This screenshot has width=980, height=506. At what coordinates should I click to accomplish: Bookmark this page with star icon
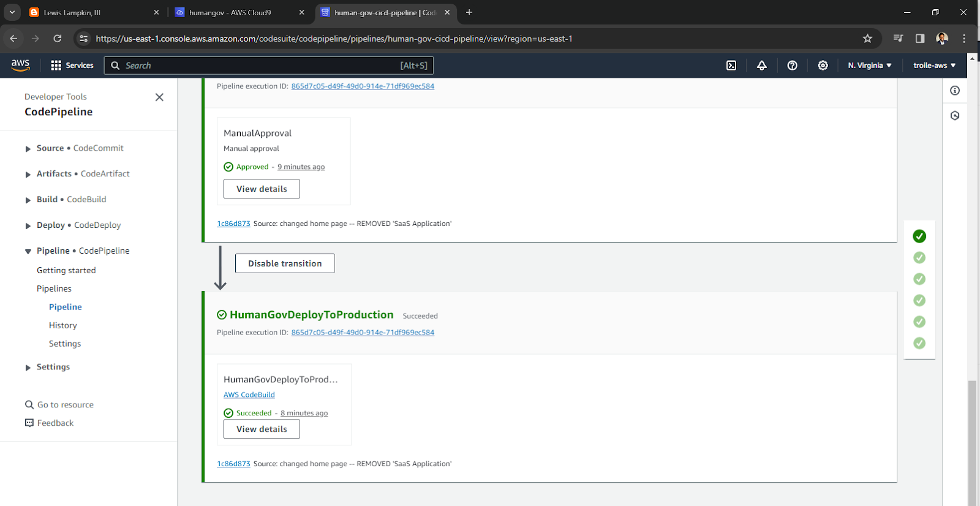[867, 39]
